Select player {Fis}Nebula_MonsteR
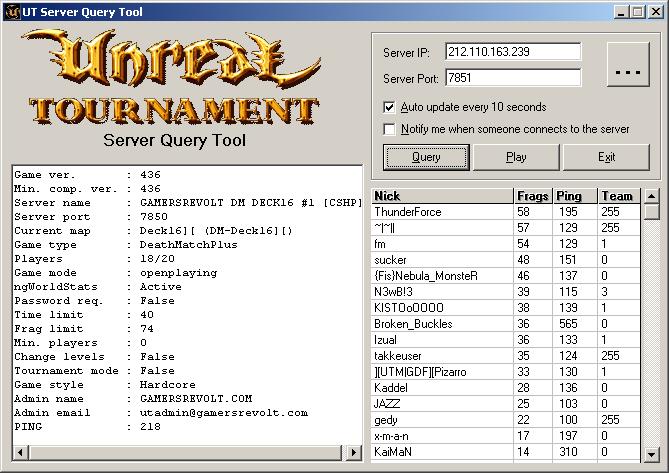The width and height of the screenshot is (669, 473). point(506,276)
